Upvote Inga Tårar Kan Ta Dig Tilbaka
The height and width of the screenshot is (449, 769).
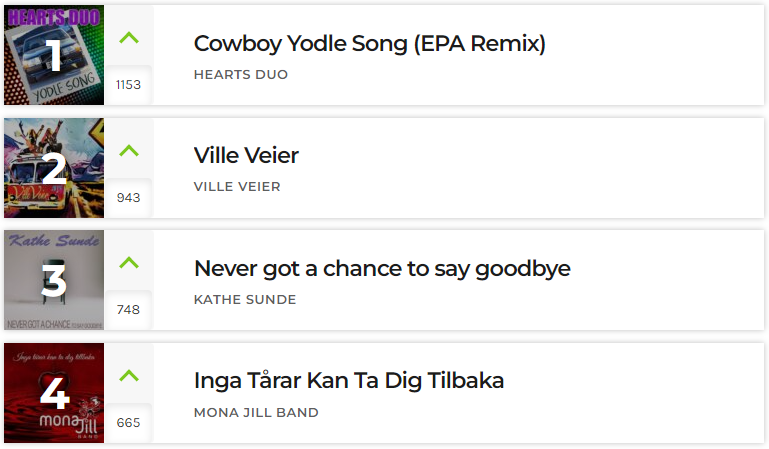(x=129, y=375)
